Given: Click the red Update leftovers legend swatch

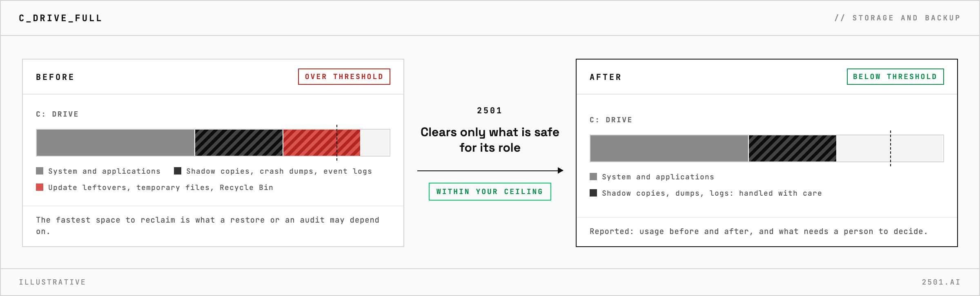Looking at the screenshot, I should pyautogui.click(x=40, y=187).
